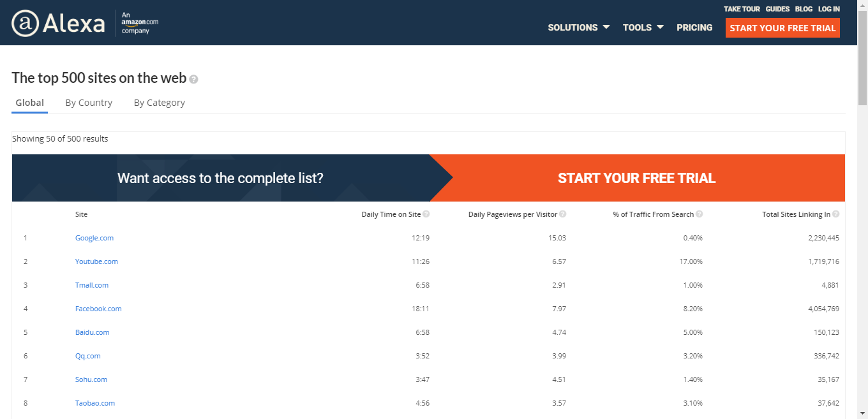
Task: Open Facebook.com site link
Action: [98, 309]
